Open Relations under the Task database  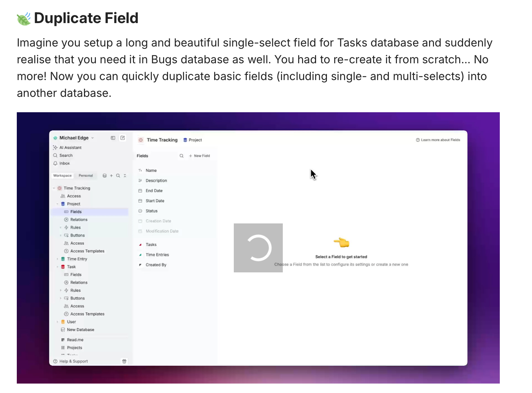79,283
